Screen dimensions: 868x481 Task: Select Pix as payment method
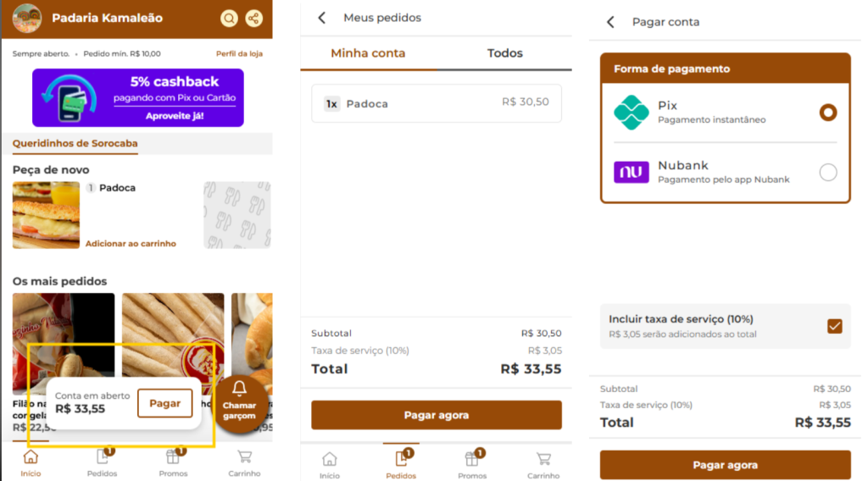[827, 113]
